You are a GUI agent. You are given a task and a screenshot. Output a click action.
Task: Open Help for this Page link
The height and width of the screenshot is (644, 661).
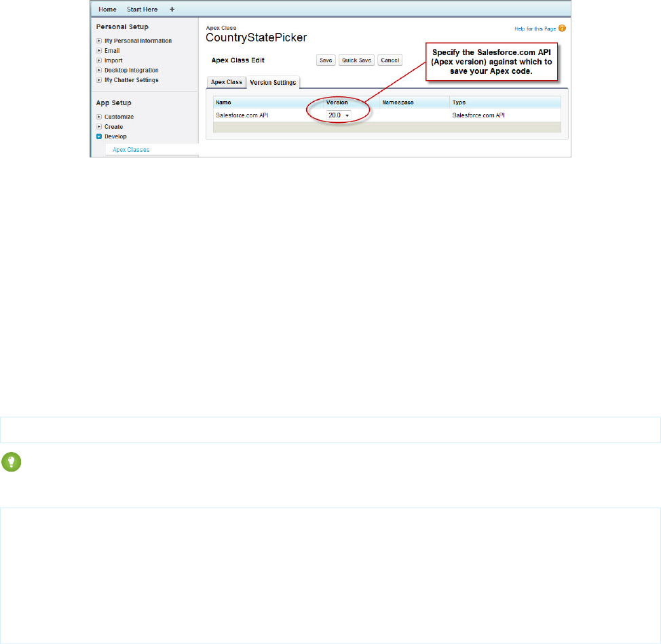[x=535, y=29]
